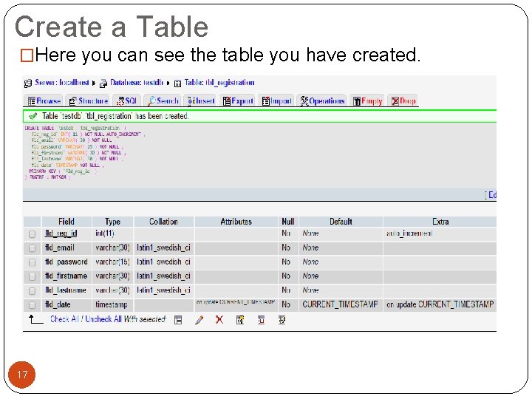Click the pencil Change icon for selected

[x=199, y=320]
